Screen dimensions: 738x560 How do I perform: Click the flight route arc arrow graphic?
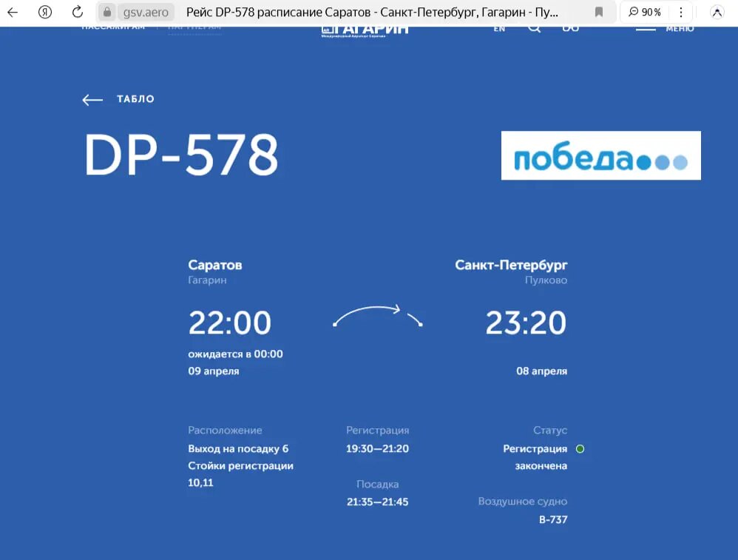pos(378,316)
